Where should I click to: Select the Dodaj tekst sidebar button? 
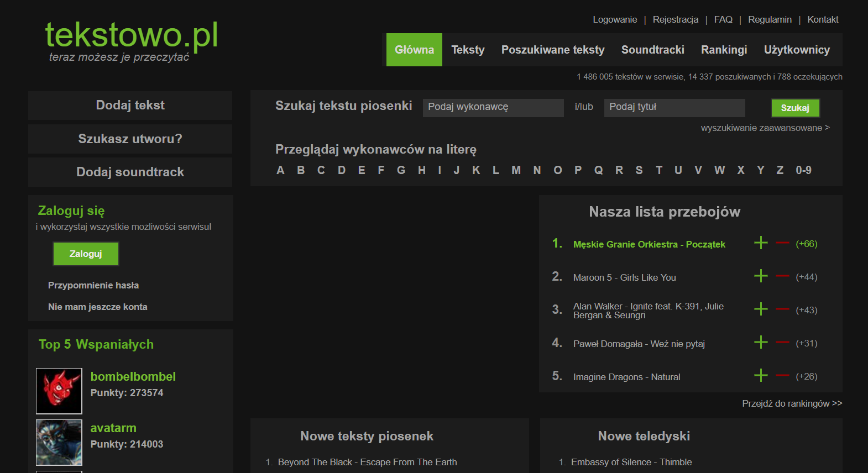[130, 105]
